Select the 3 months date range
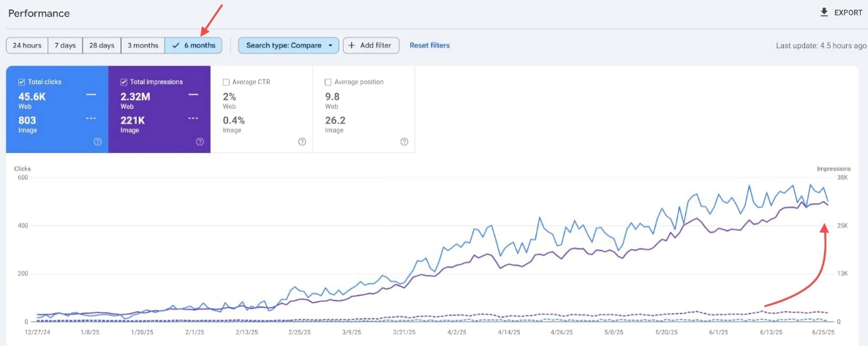 [143, 45]
